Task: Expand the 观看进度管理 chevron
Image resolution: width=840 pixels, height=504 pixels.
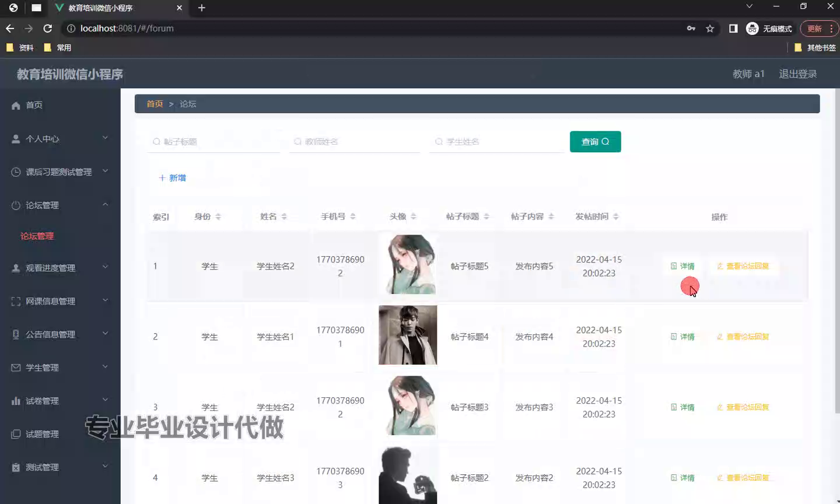Action: click(x=105, y=267)
